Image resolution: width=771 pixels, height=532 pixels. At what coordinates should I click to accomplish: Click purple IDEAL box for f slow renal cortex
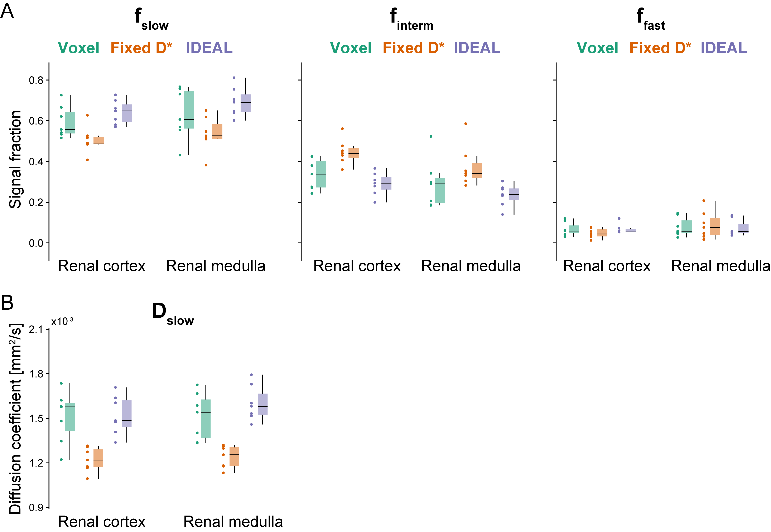127,113
